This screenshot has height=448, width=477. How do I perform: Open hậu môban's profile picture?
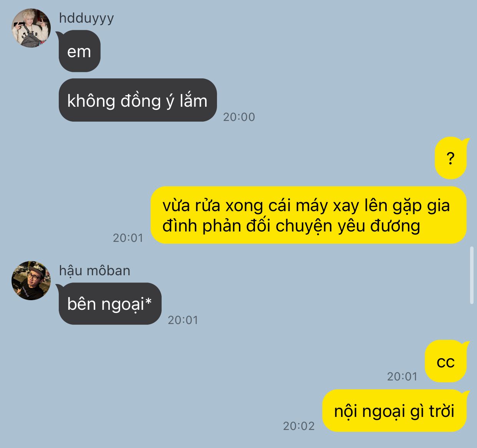click(31, 281)
